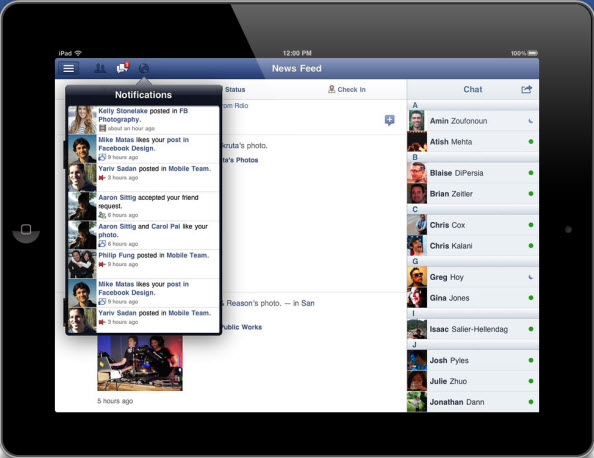The image size is (594, 458).
Task: Tap the share icon in Chat header
Action: 527,89
